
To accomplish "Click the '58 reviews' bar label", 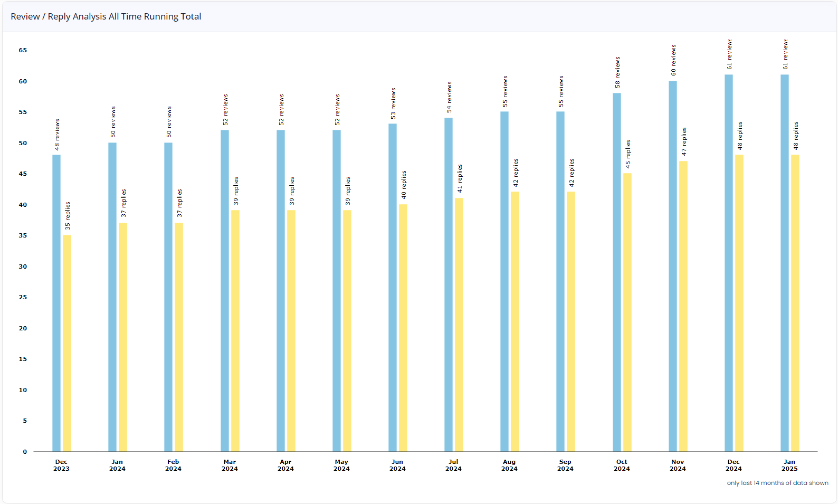I will (x=617, y=72).
